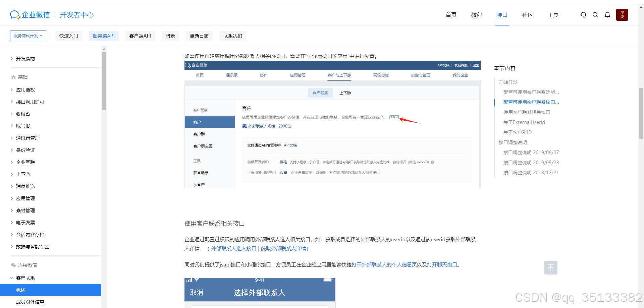The height and width of the screenshot is (308, 644).
Task: Jump to 使用客户联系相关接口 outline item
Action: tap(527, 112)
